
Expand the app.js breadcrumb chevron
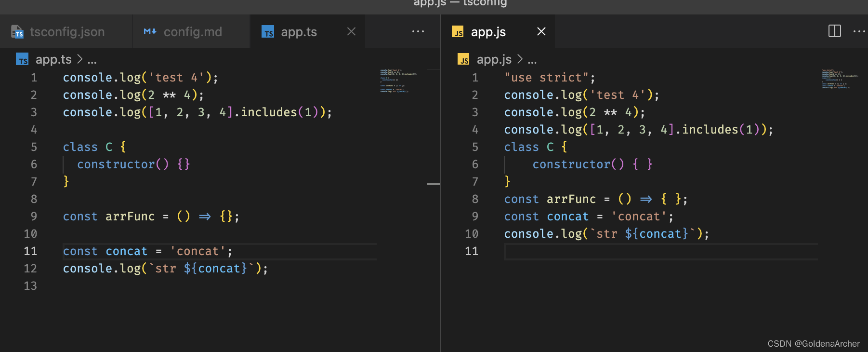click(x=520, y=59)
